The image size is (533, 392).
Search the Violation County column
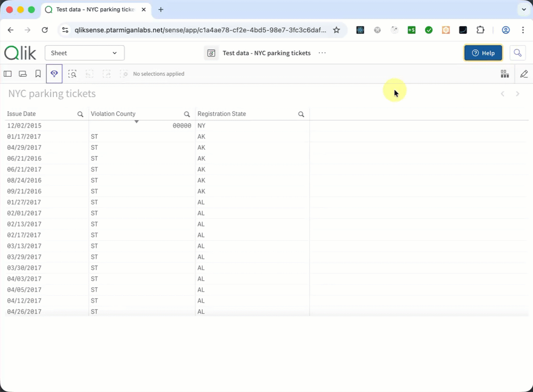pyautogui.click(x=187, y=114)
